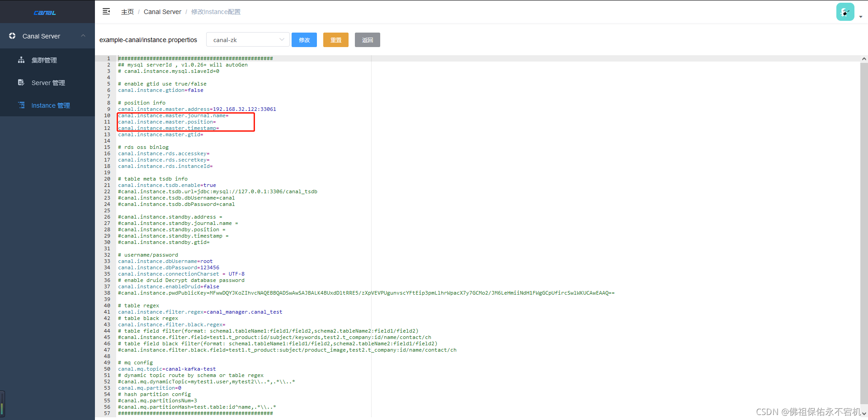
Task: Click canal.instance.filter.black.regex= line
Action: 172,325
